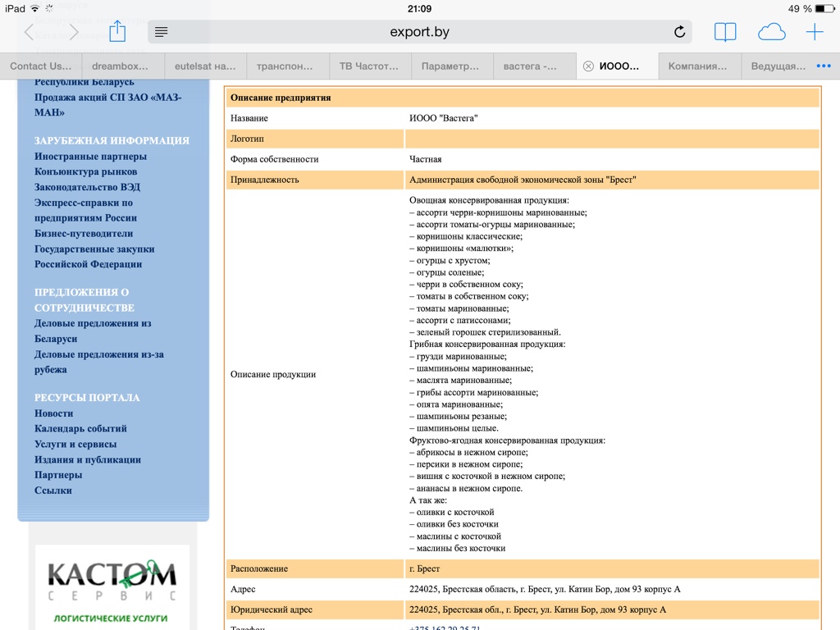Open Деловые предложения из-за рубежа link
Image resolution: width=840 pixels, height=630 pixels.
[x=99, y=362]
